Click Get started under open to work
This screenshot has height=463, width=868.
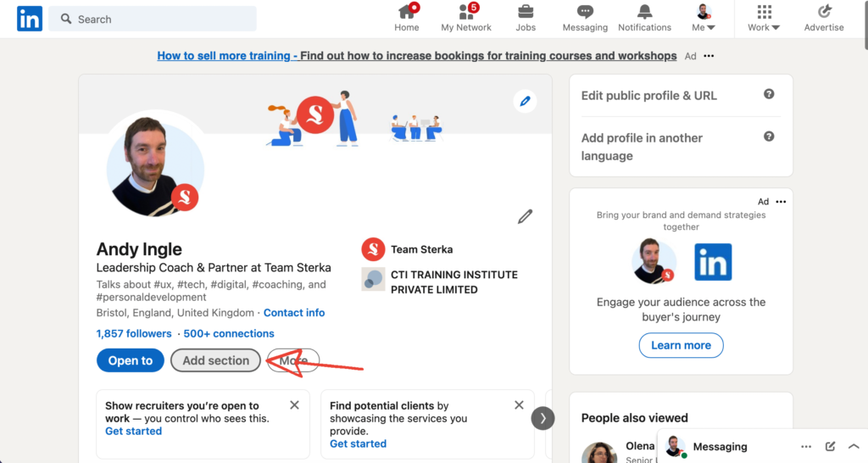(133, 432)
